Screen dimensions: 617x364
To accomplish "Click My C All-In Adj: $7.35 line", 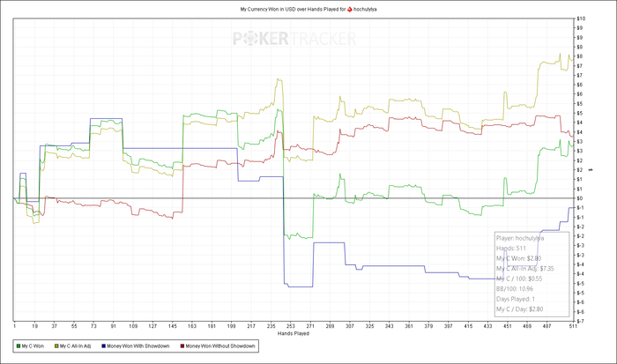I will coord(525,269).
